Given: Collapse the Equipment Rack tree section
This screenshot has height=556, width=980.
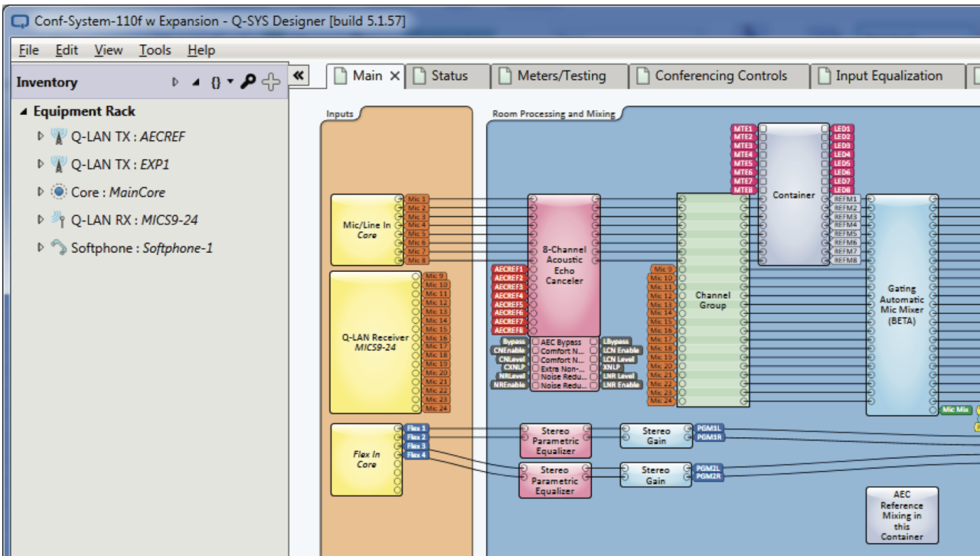Looking at the screenshot, I should click(x=24, y=112).
